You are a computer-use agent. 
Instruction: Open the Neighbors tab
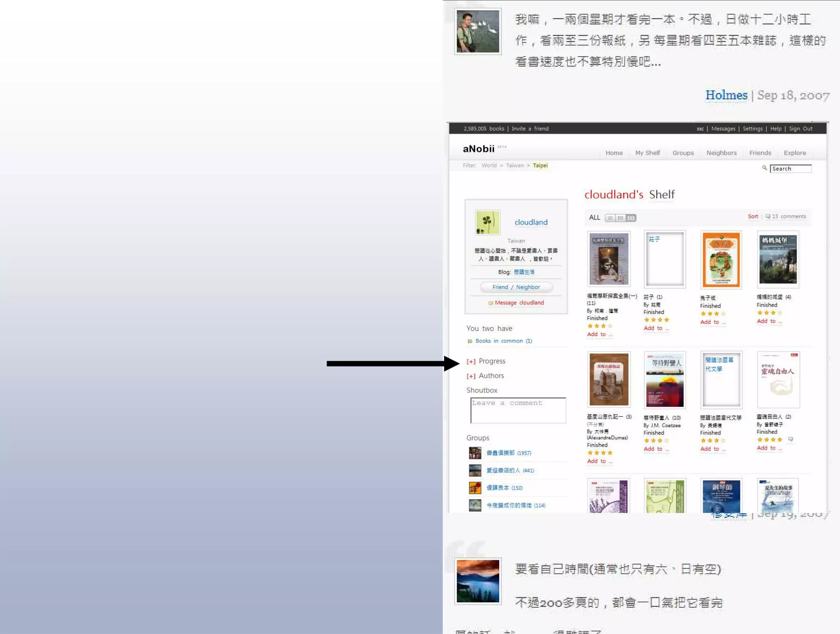721,153
